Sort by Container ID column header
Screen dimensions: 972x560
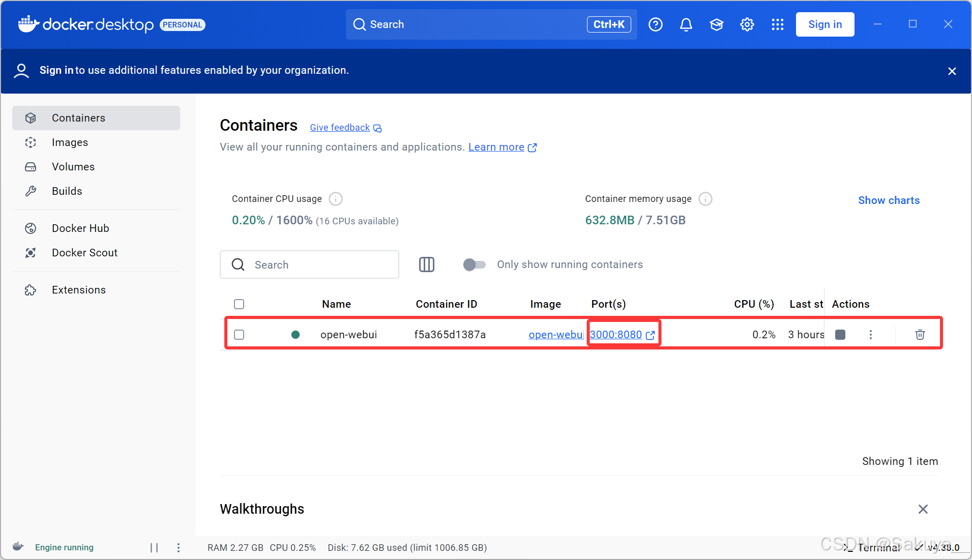click(x=447, y=304)
